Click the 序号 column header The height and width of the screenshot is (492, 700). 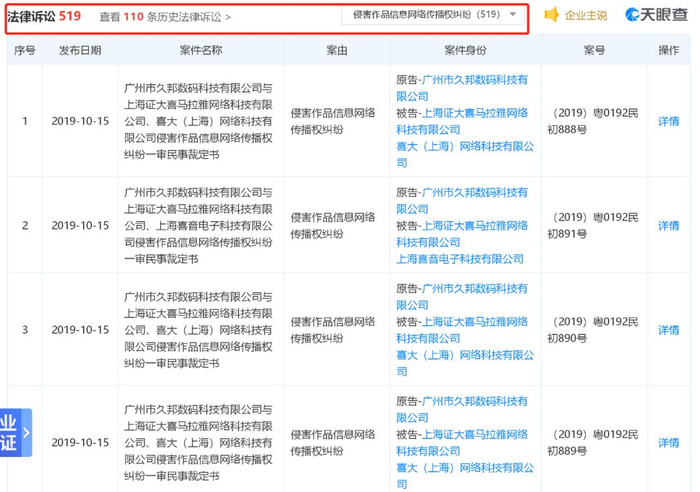pos(25,50)
